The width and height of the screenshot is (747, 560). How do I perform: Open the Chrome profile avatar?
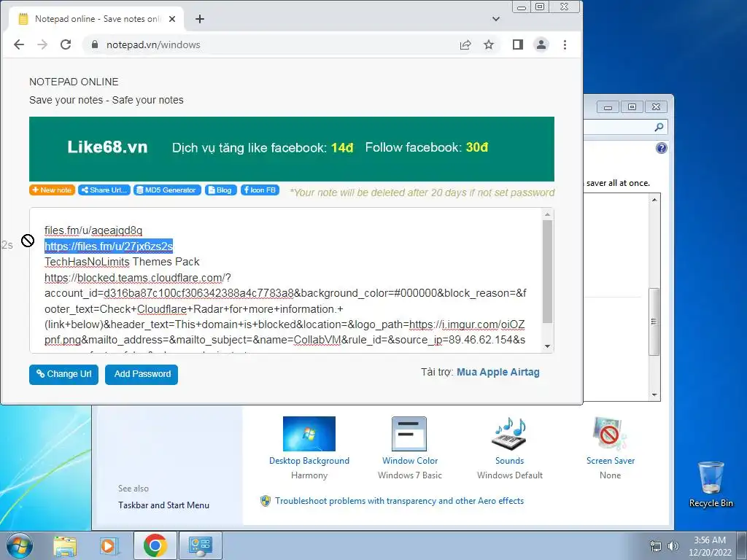(x=541, y=44)
